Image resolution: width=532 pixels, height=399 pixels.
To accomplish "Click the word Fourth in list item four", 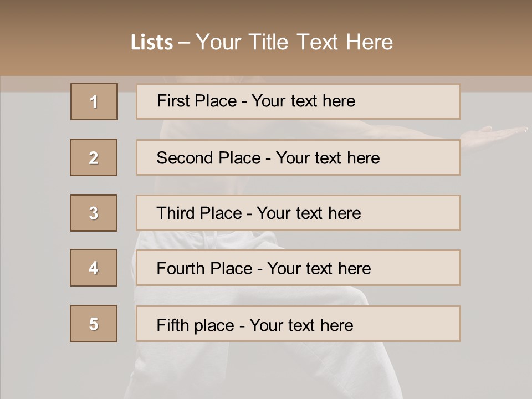I will [182, 269].
